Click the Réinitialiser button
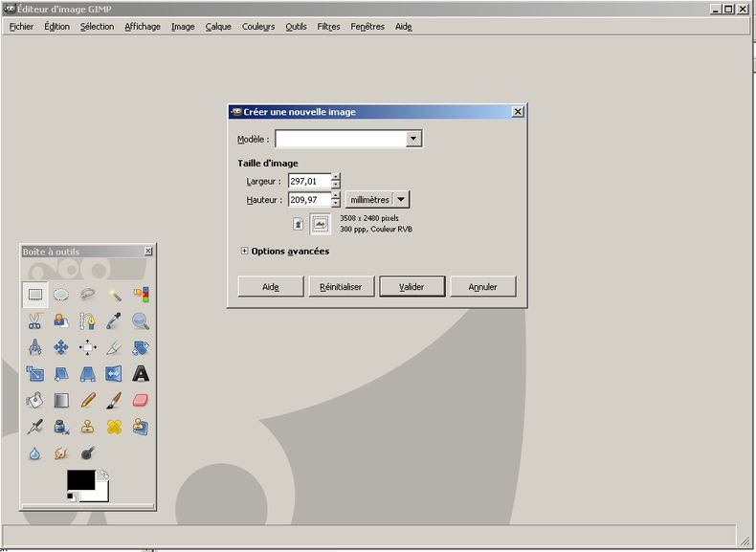The image size is (756, 552). (342, 286)
